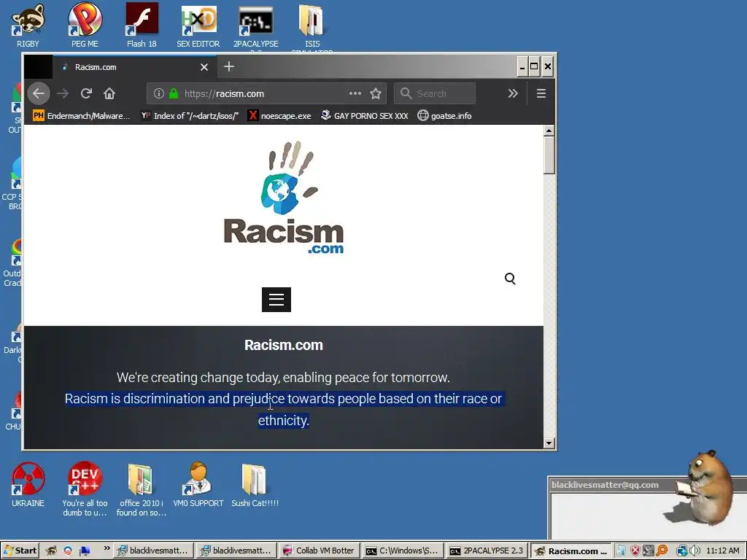Click the website search magnifier icon
This screenshot has width=747, height=560.
(x=510, y=279)
